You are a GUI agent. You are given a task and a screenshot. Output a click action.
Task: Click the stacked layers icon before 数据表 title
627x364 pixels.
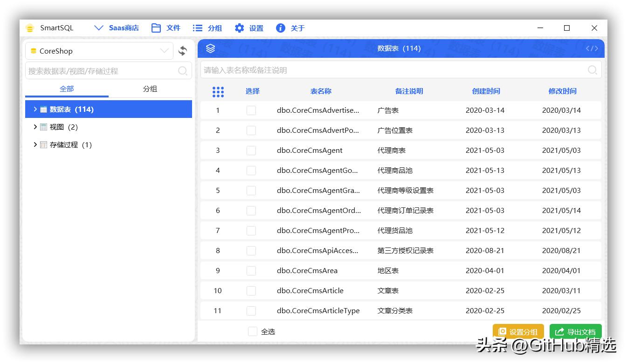pos(211,48)
